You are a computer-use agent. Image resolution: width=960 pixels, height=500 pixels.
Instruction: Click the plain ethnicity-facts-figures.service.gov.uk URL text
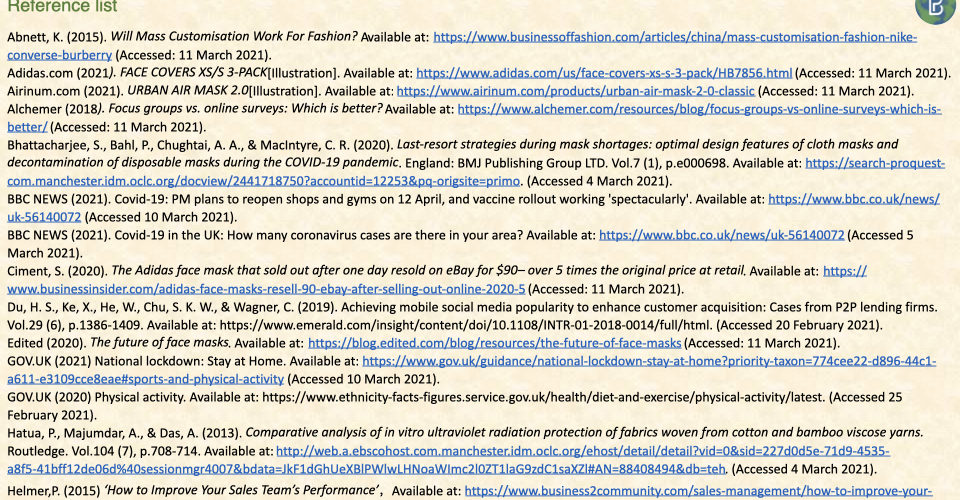pyautogui.click(x=542, y=398)
